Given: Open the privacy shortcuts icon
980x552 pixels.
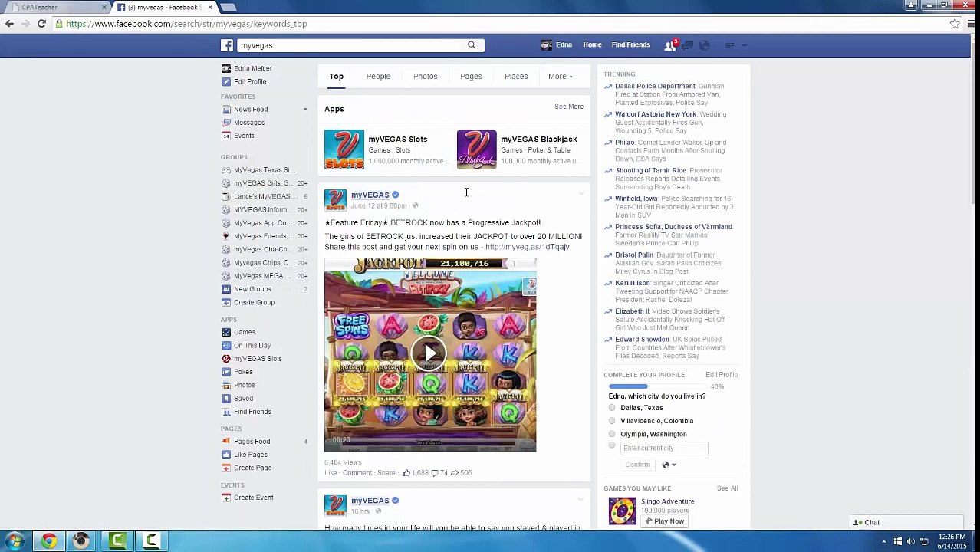Looking at the screenshot, I should click(x=729, y=45).
